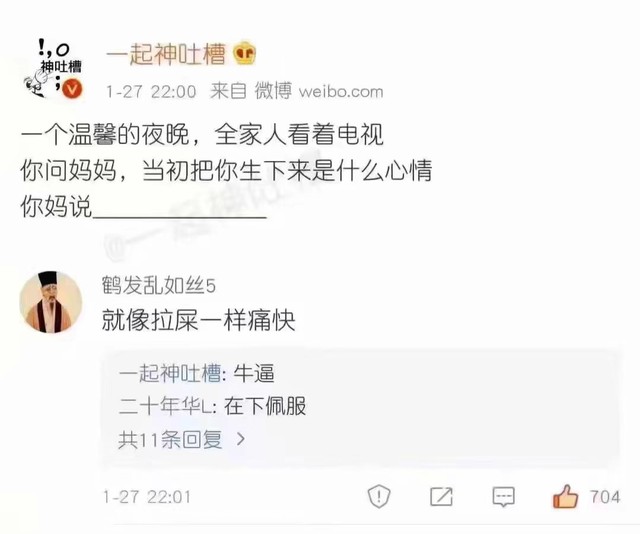Click 一起神吐槽 in the reply thread
Screen dimensions: 640x534
point(170,374)
